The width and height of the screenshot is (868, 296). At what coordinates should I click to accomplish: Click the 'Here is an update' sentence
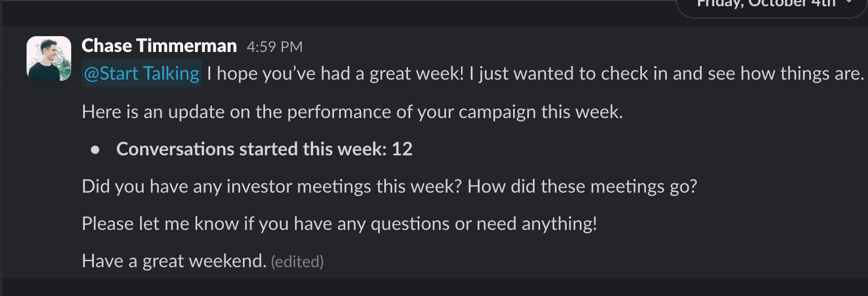[352, 112]
